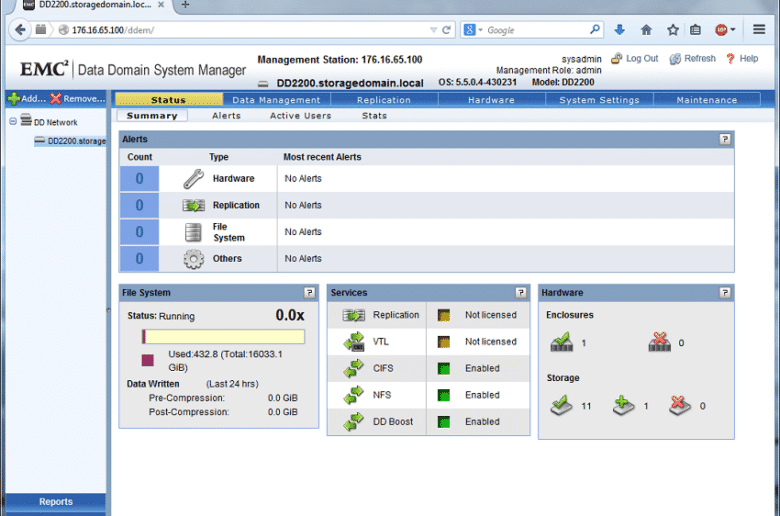Select DD2200.storage tree item
The height and width of the screenshot is (516, 780).
[70, 141]
